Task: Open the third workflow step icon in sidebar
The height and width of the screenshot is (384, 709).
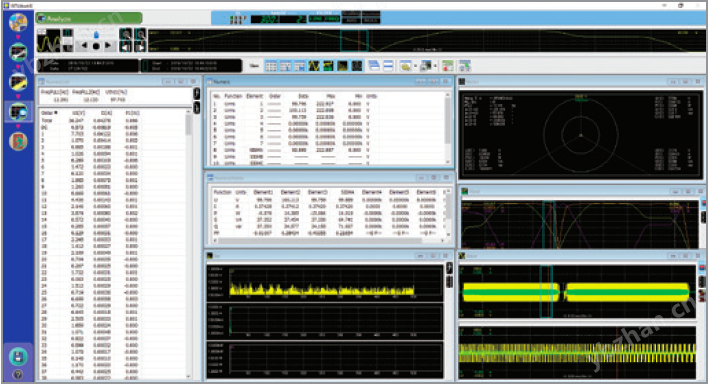Action: 18,81
